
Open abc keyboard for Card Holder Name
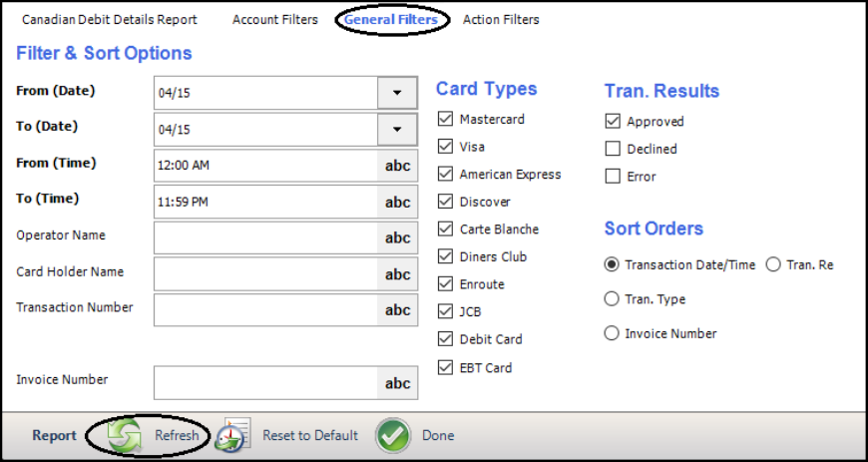[397, 274]
